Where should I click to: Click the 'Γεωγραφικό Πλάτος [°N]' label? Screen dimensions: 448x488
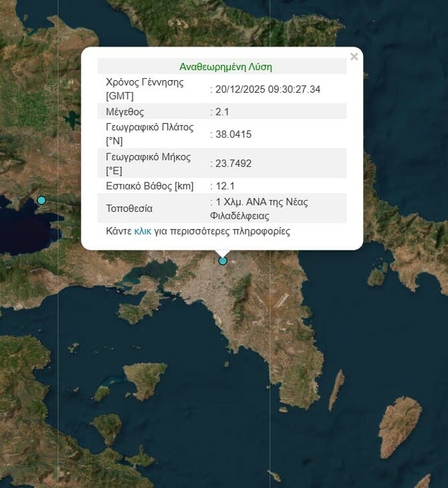point(150,134)
